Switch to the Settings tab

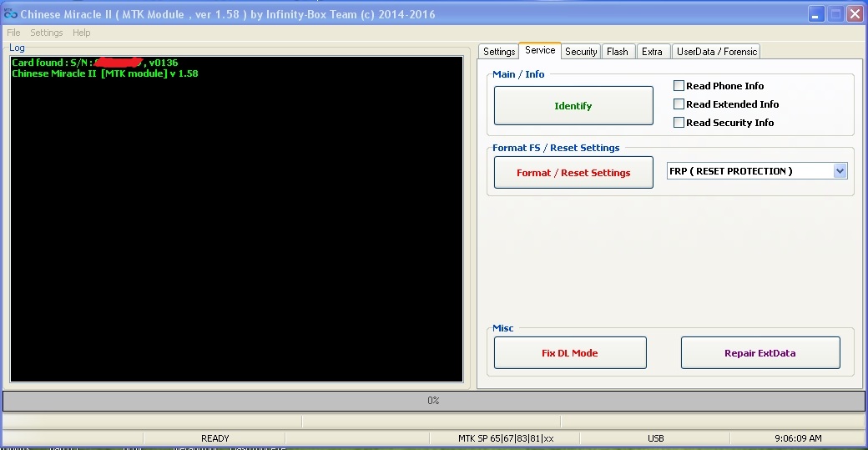tap(499, 52)
